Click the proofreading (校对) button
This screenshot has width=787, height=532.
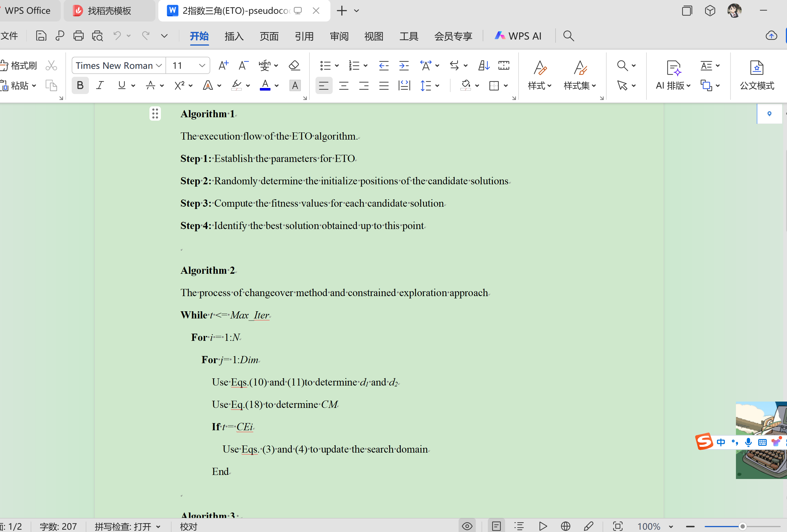click(188, 527)
